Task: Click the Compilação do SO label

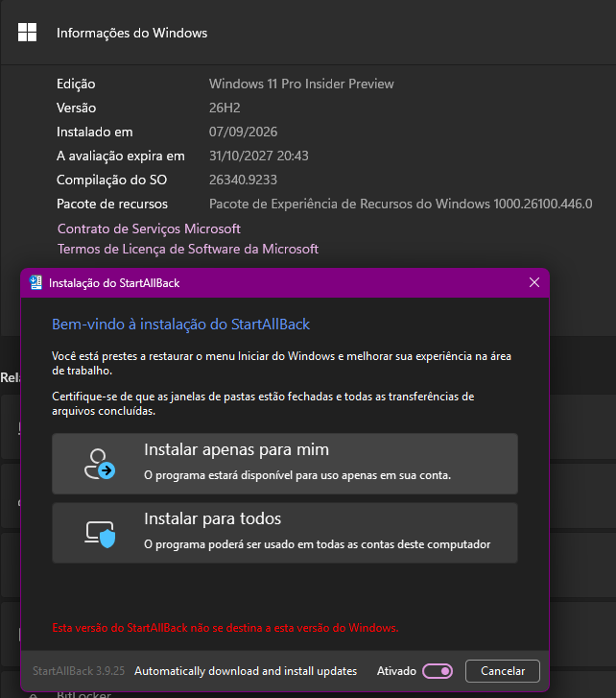Action: pyautogui.click(x=111, y=180)
